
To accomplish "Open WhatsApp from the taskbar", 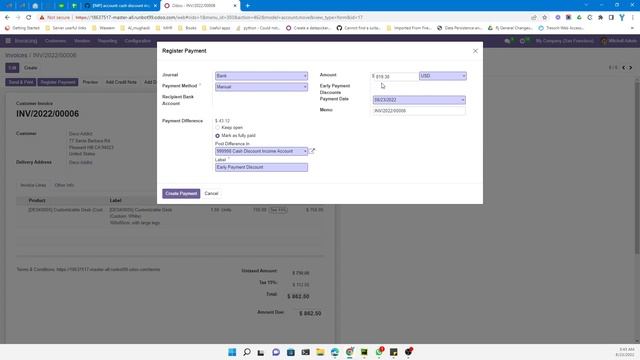I will point(379,352).
